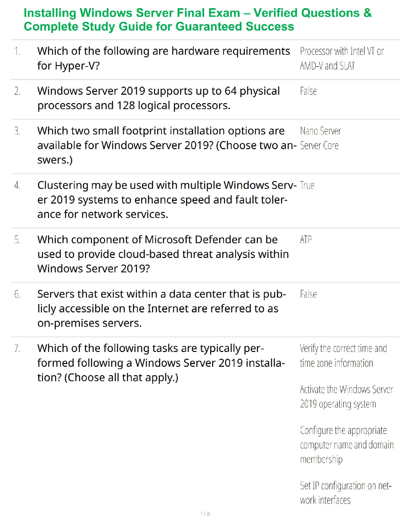This screenshot has height=532, width=411.
Task: Click the on-premises servers question
Action: (x=162, y=308)
